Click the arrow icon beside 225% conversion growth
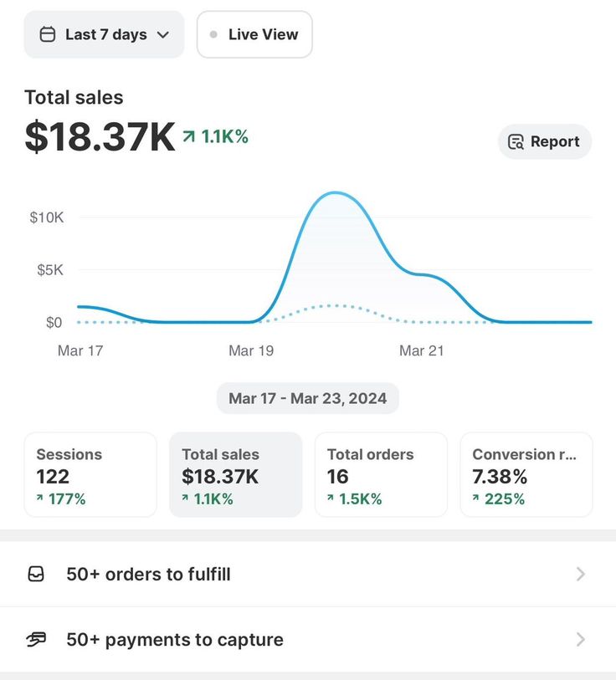The image size is (616, 680). point(475,498)
